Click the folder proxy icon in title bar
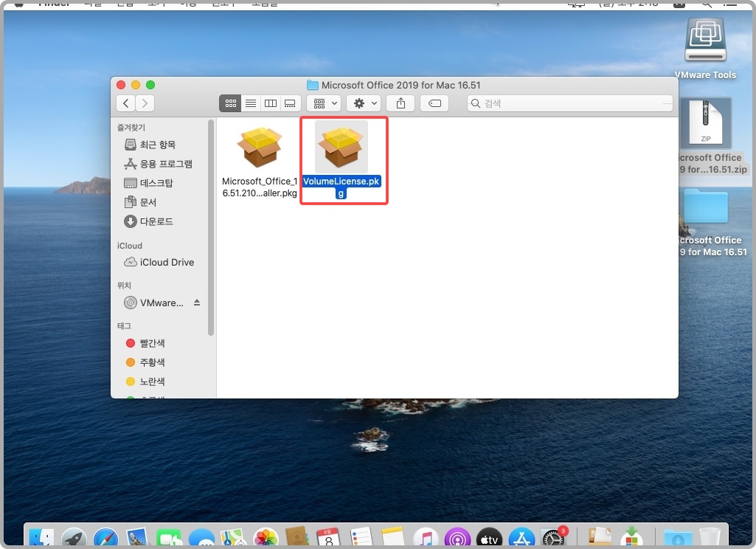This screenshot has height=549, width=756. (313, 86)
